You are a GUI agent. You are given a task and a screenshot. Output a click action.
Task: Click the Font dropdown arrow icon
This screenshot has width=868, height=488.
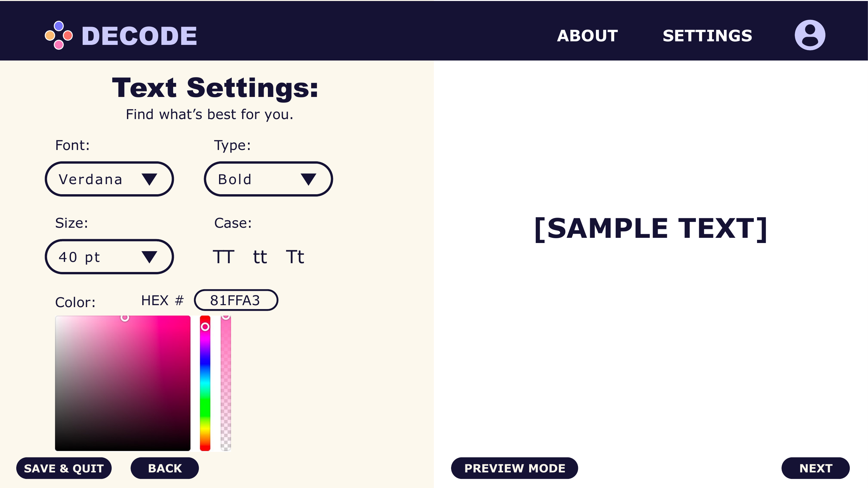(x=149, y=179)
